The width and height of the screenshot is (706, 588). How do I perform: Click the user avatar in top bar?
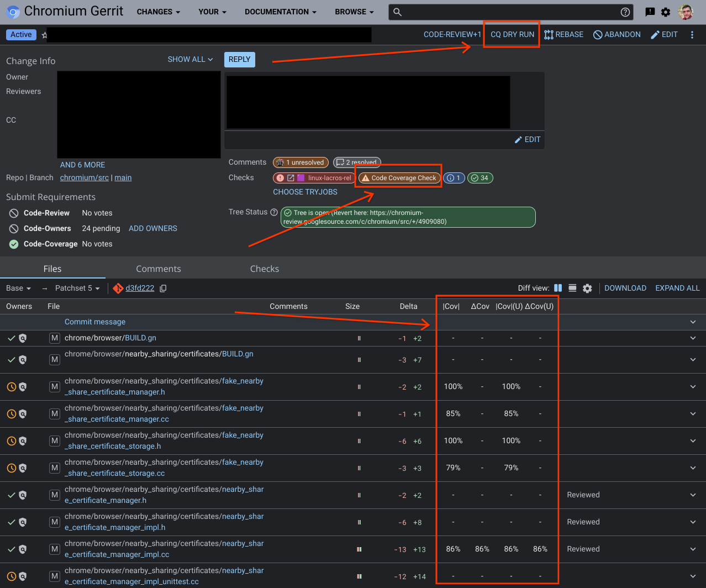[686, 12]
